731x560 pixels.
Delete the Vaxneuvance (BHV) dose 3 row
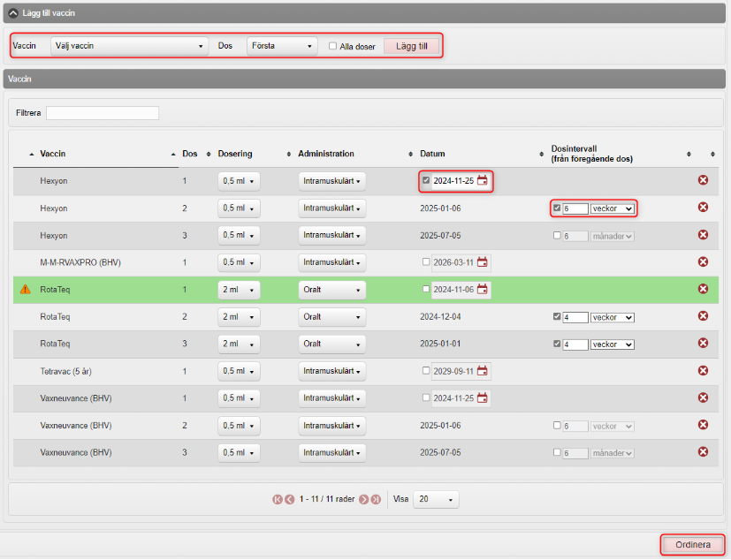pyautogui.click(x=704, y=451)
